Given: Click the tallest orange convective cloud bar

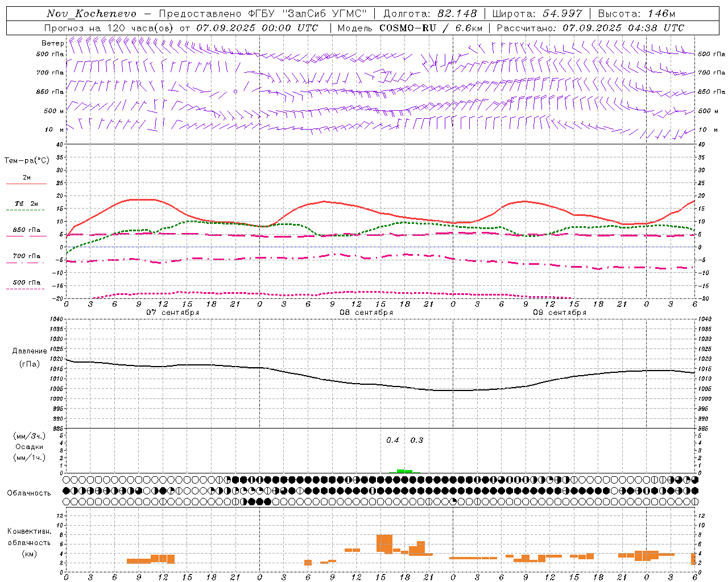Looking at the screenshot, I should 384,543.
